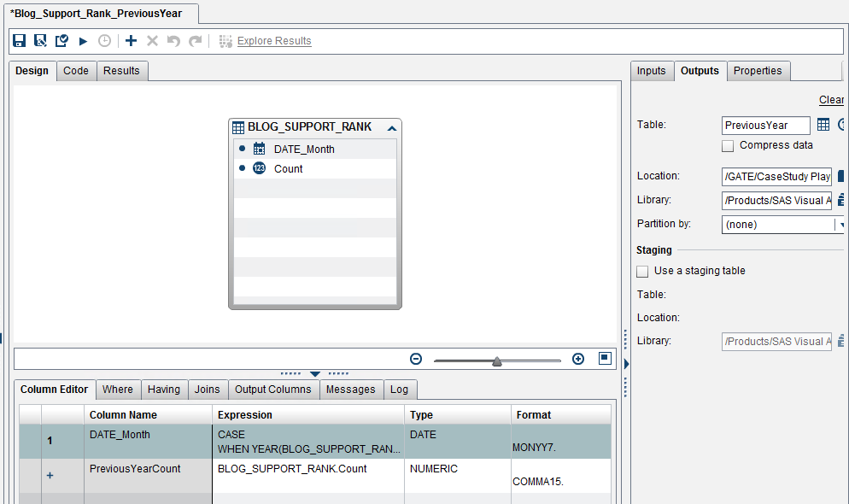Click the PreviousYear table name field

pos(765,126)
